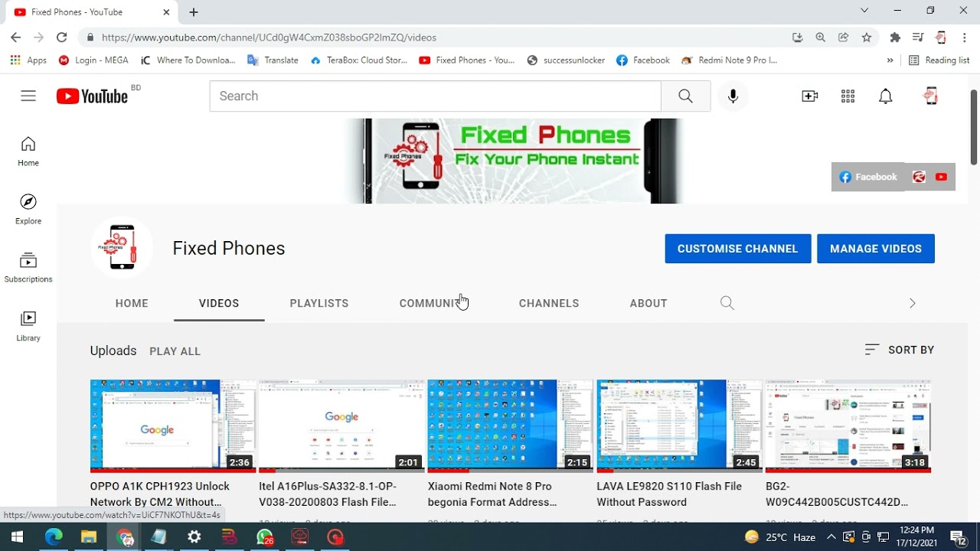The image size is (980, 551).
Task: Open the ABOUT tab
Action: pyautogui.click(x=648, y=303)
